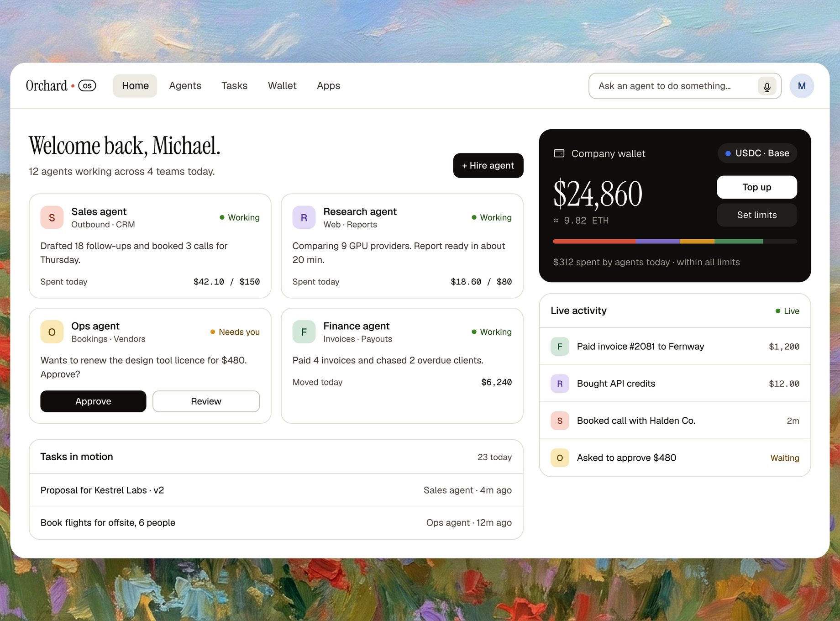Click the O icon beside Asked to approve $480
840x621 pixels.
[x=560, y=458]
